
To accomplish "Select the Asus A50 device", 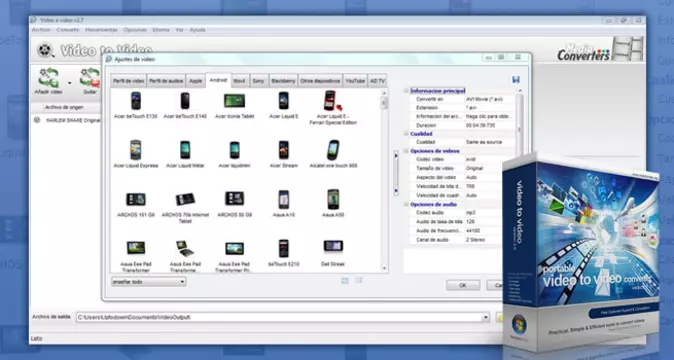I will point(333,203).
